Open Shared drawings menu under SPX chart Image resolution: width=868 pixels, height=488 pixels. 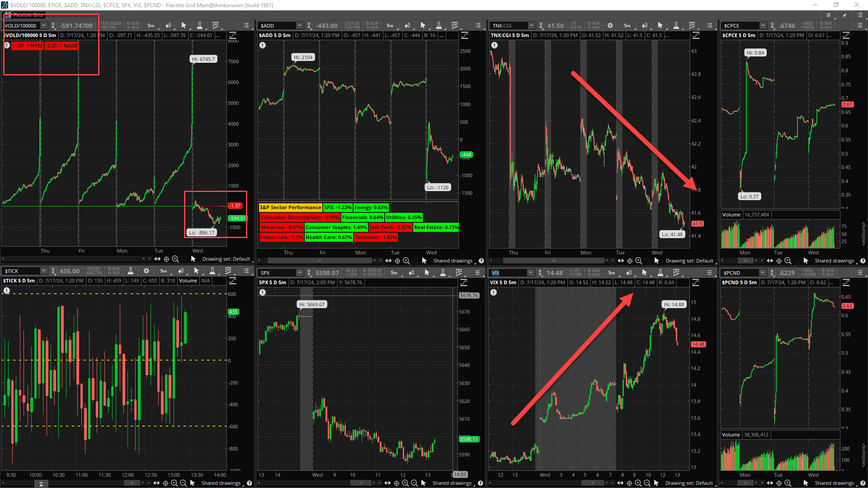452,483
